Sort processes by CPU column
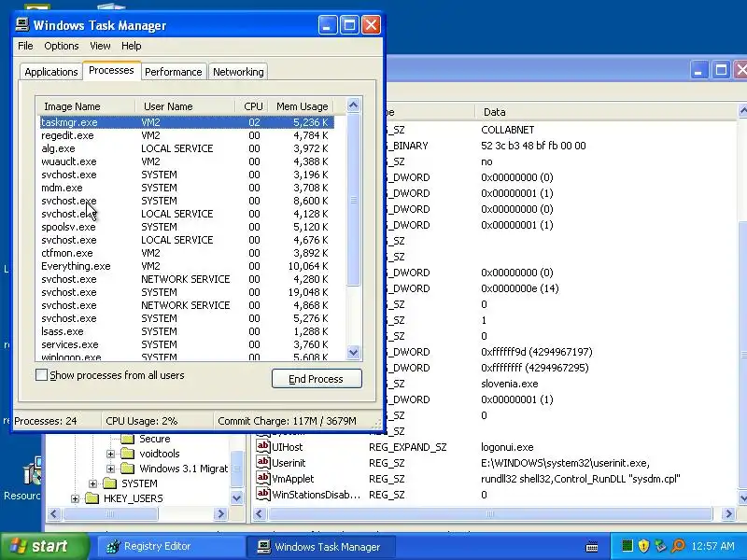 [251, 106]
